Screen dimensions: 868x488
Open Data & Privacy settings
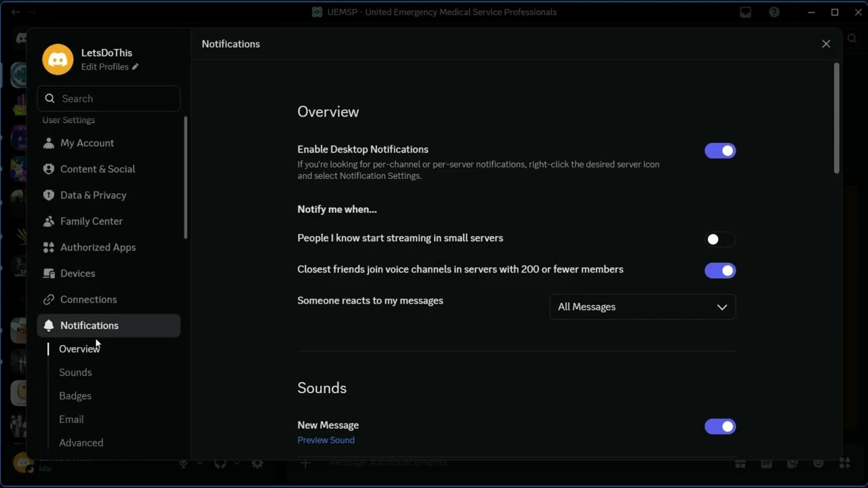pyautogui.click(x=108, y=195)
